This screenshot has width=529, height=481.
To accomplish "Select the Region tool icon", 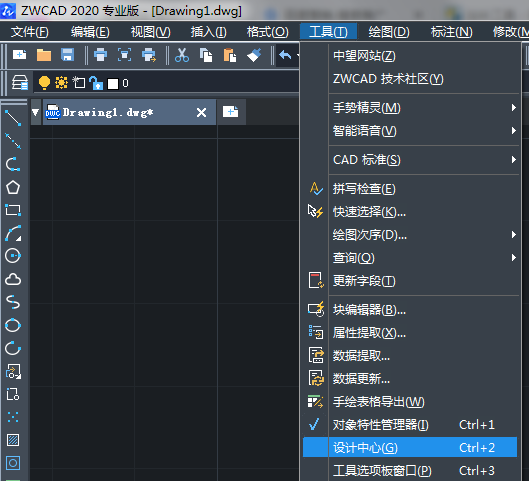I will [13, 463].
